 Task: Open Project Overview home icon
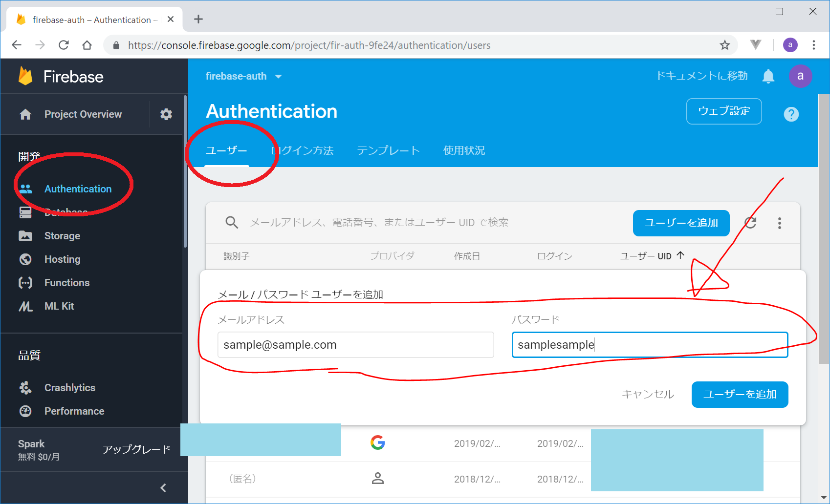point(25,114)
